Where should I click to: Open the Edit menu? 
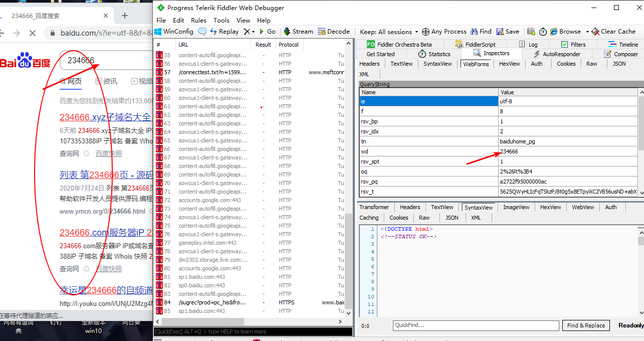178,20
